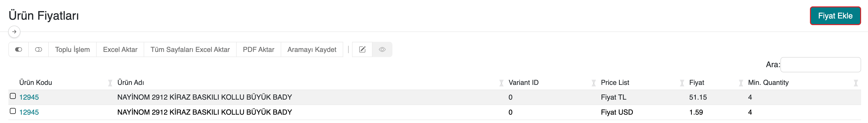
Task: Sort by Fiyat column icon
Action: pyautogui.click(x=741, y=83)
